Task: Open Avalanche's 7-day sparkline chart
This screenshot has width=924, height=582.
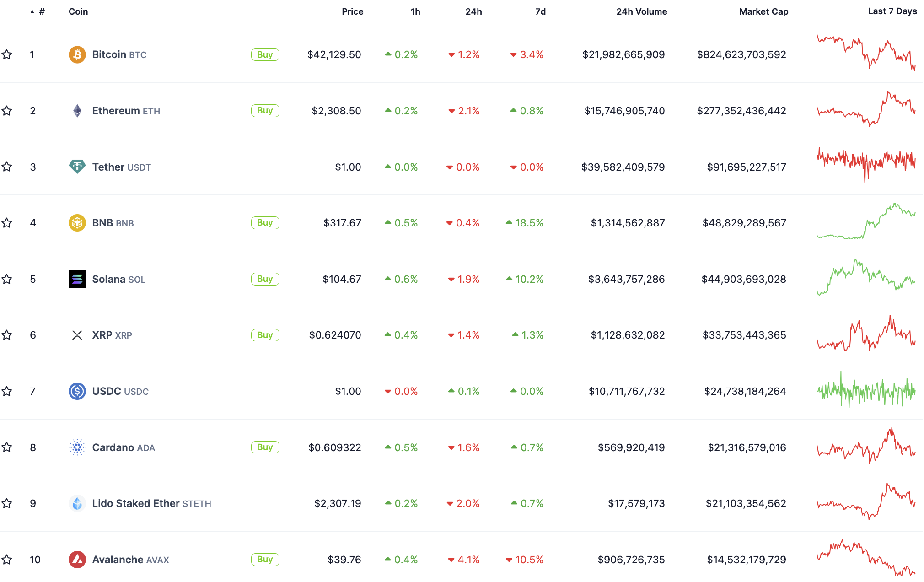Action: click(x=866, y=558)
